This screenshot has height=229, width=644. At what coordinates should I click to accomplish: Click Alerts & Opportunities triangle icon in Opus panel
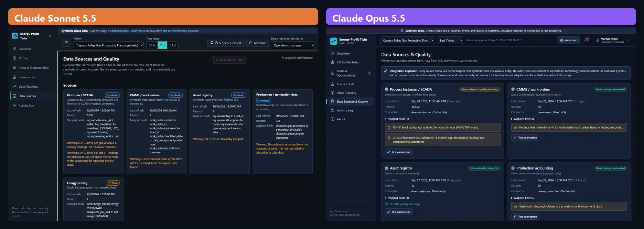click(333, 73)
